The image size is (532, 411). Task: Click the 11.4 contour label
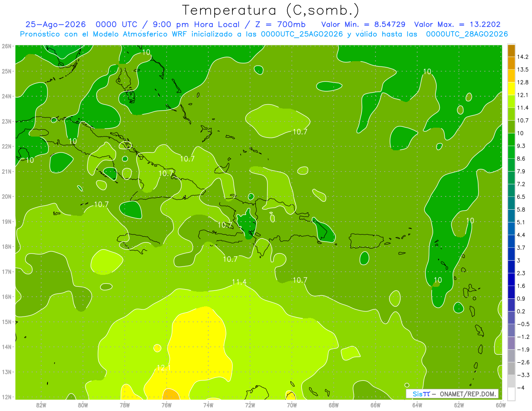pyautogui.click(x=239, y=282)
